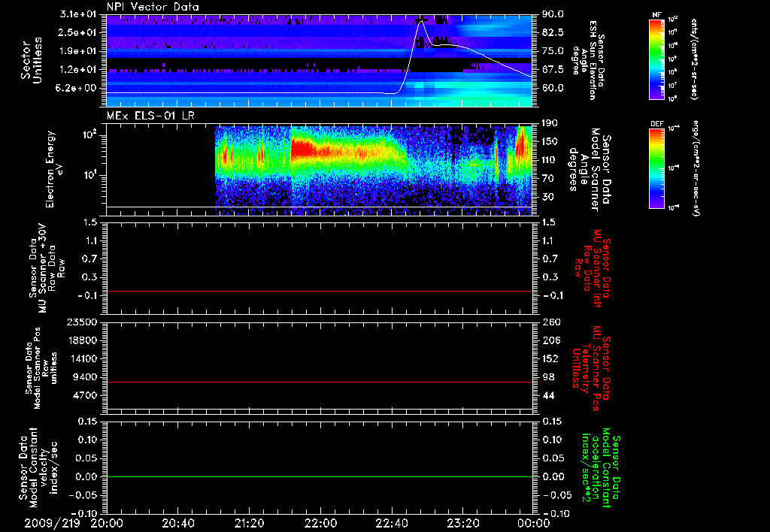Click the Electron Energy eV axis label
770x532 pixels.
(55, 169)
